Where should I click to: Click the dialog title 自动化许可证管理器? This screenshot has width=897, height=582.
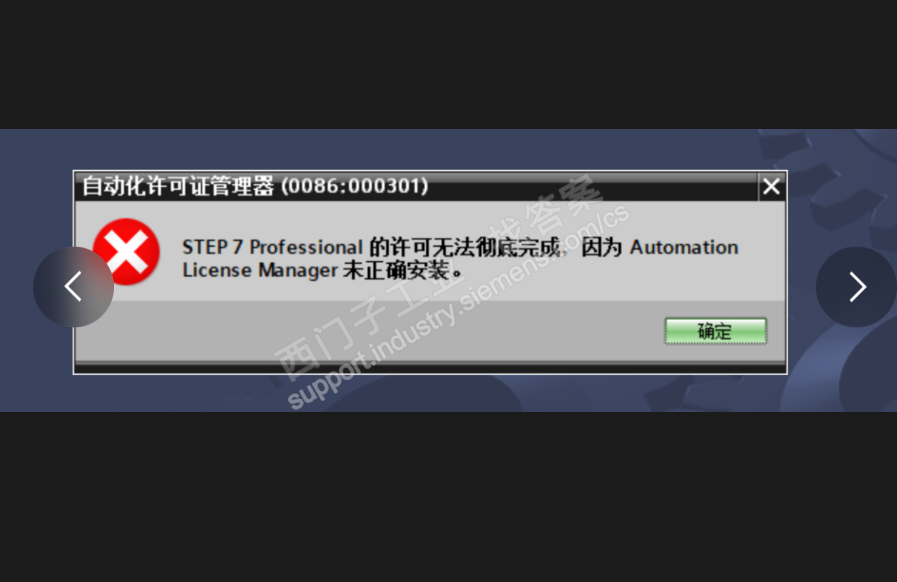178,186
